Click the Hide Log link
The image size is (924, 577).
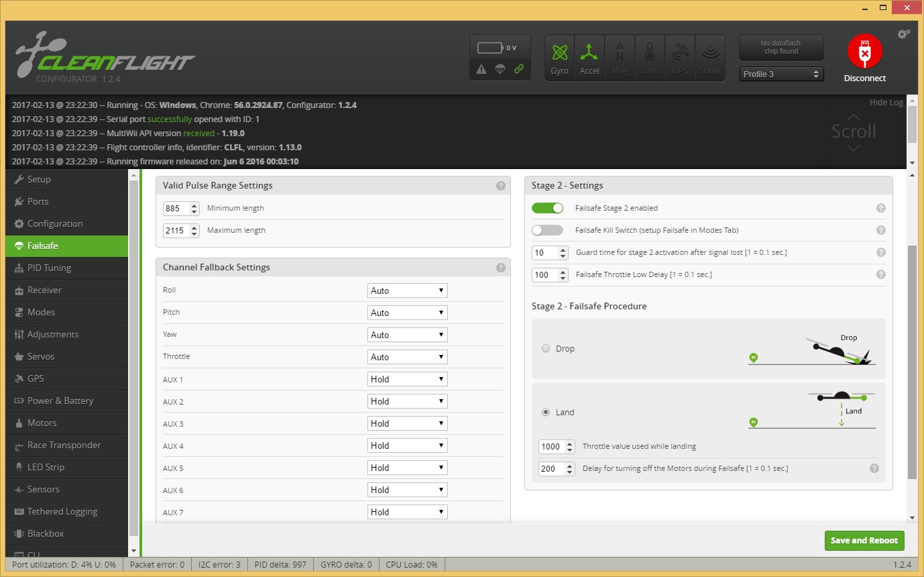pyautogui.click(x=886, y=103)
